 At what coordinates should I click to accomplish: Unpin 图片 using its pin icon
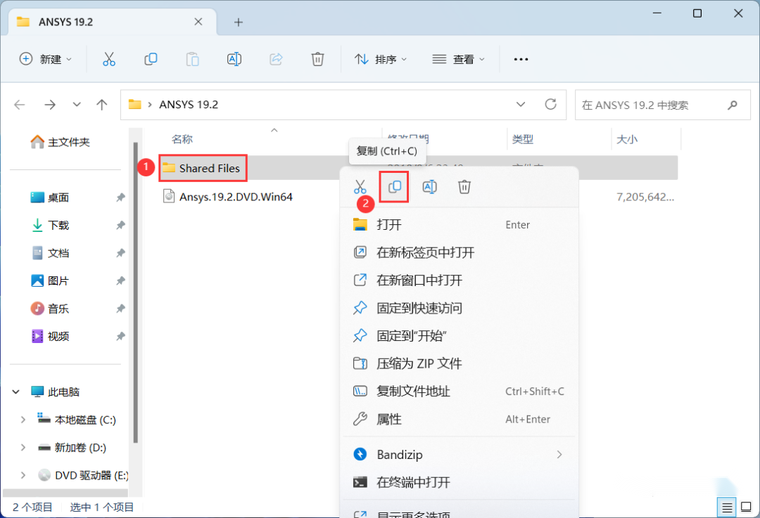click(x=120, y=281)
